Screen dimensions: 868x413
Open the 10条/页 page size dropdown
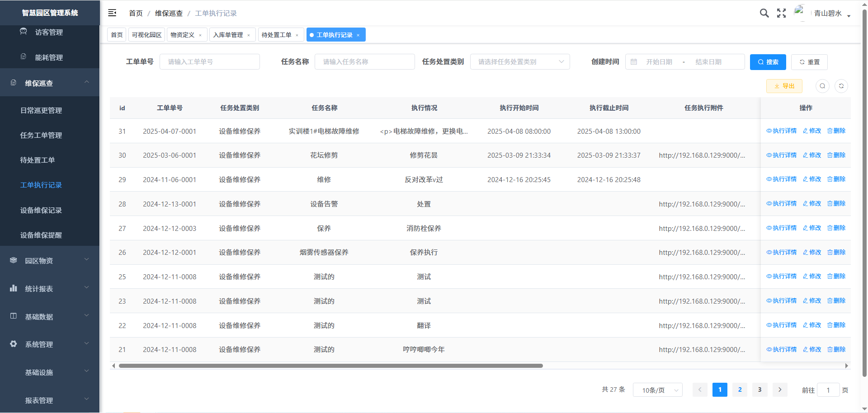[657, 390]
